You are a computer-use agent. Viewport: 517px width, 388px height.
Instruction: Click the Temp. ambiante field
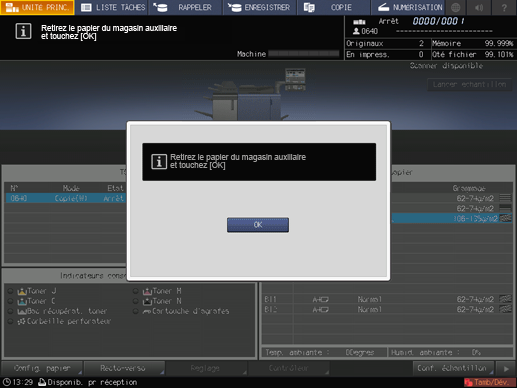coord(323,352)
